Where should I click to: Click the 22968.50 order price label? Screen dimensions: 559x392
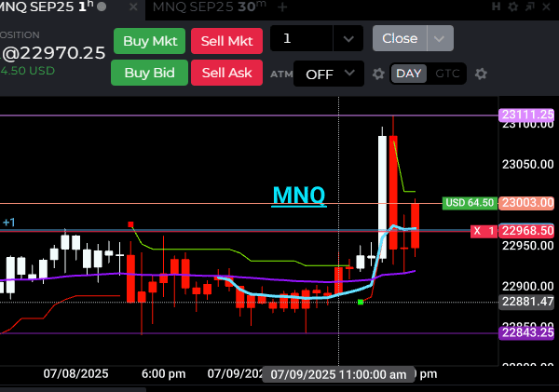point(527,231)
